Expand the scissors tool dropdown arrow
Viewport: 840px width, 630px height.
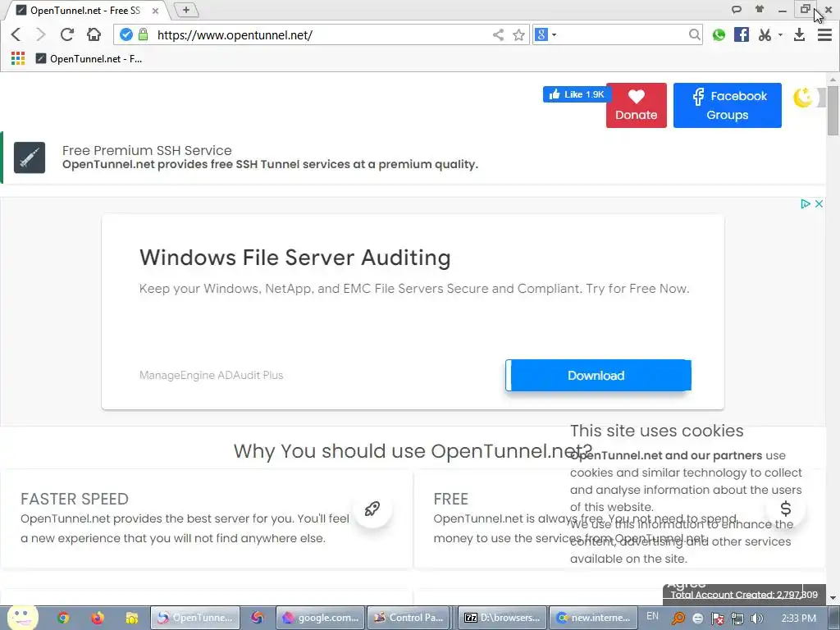pyautogui.click(x=780, y=34)
